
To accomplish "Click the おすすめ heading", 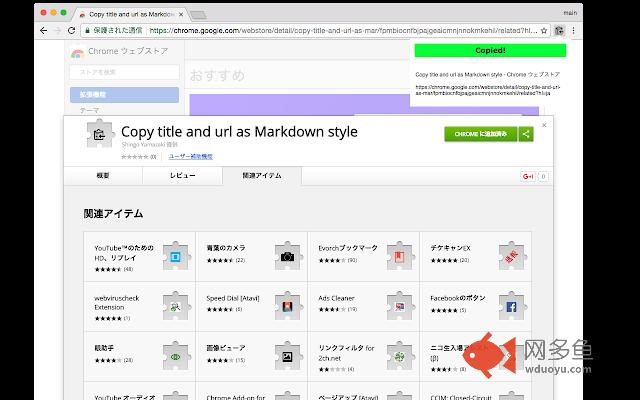I will tap(217, 76).
